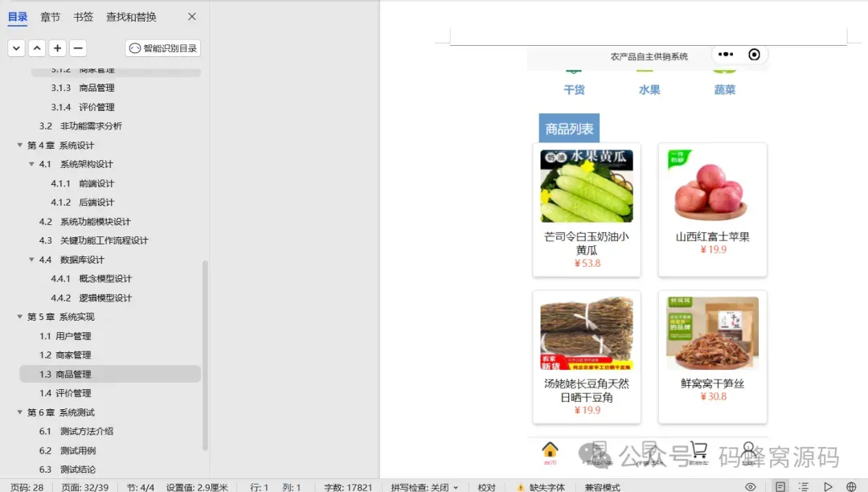Click the price ¥53.8
This screenshot has height=492, width=868.
(588, 264)
